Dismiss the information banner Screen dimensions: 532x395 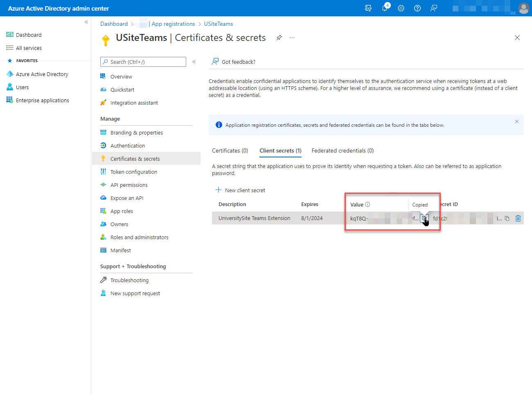[517, 121]
